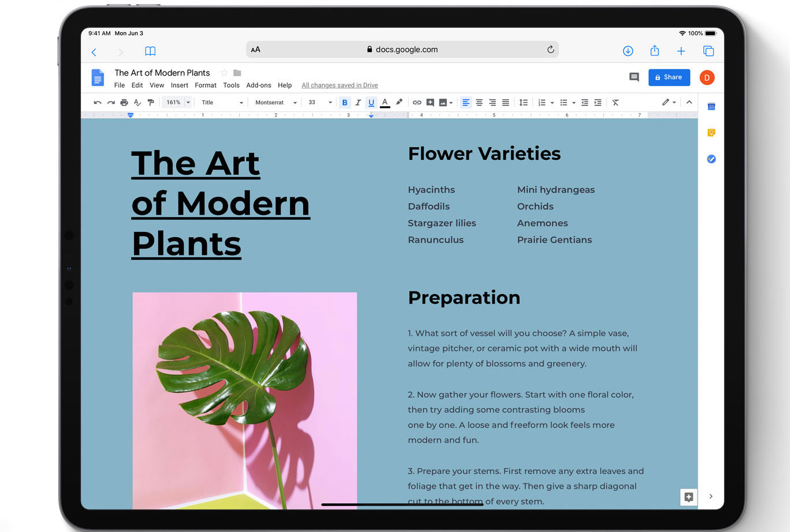Insert a comment
Screen dimensions: 790x532
pyautogui.click(x=430, y=102)
